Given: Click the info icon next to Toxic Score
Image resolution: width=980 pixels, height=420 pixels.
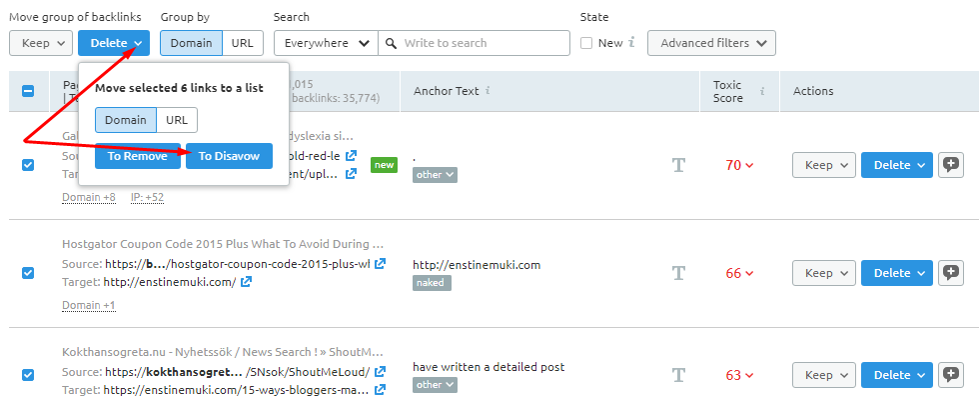Looking at the screenshot, I should click(762, 91).
